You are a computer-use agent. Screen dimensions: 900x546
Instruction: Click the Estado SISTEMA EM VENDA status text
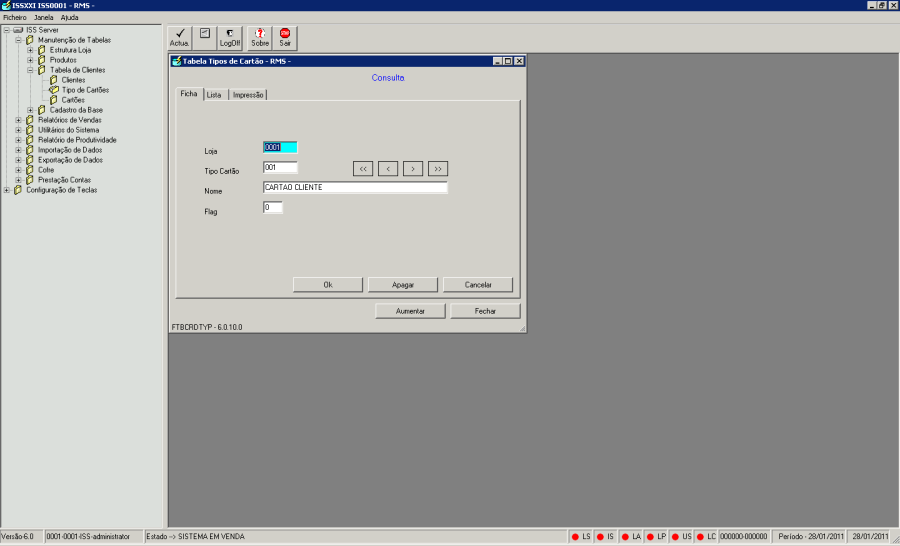point(195,537)
